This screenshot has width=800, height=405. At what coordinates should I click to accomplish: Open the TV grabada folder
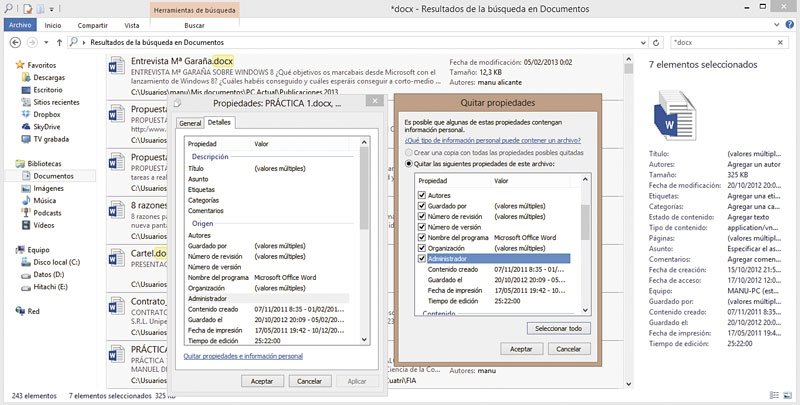pyautogui.click(x=51, y=139)
